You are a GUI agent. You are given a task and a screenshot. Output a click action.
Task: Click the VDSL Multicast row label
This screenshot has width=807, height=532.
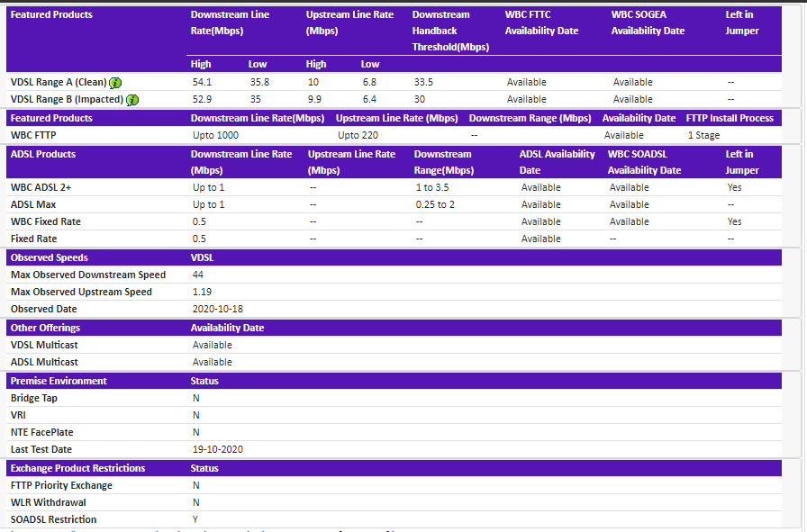(45, 345)
